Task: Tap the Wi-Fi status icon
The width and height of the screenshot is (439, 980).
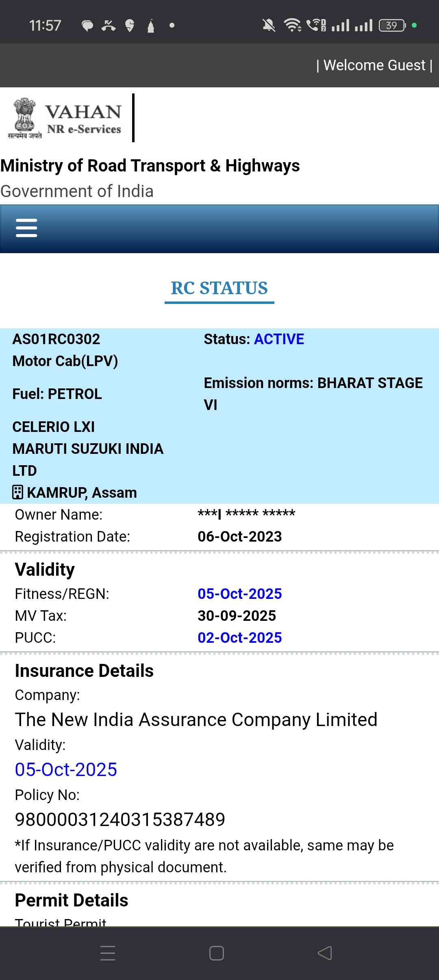Action: coord(292,26)
